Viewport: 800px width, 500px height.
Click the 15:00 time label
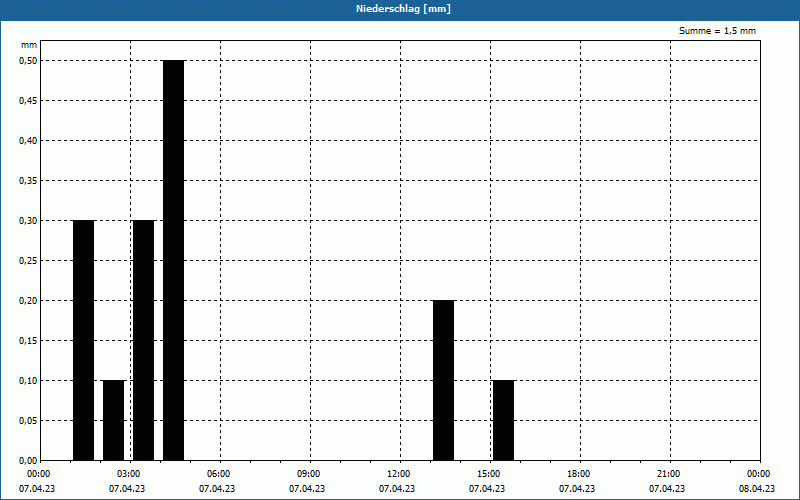[x=489, y=474]
